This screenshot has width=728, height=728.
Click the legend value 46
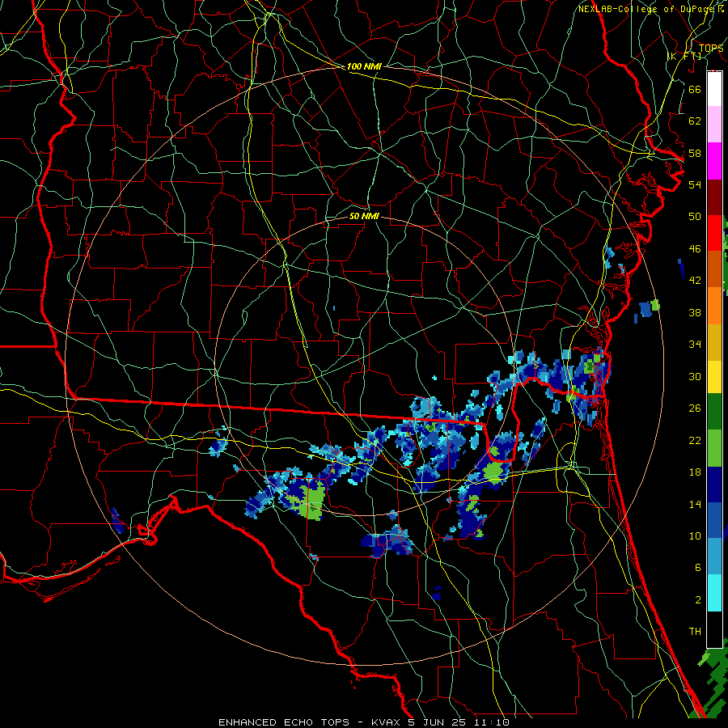[695, 248]
